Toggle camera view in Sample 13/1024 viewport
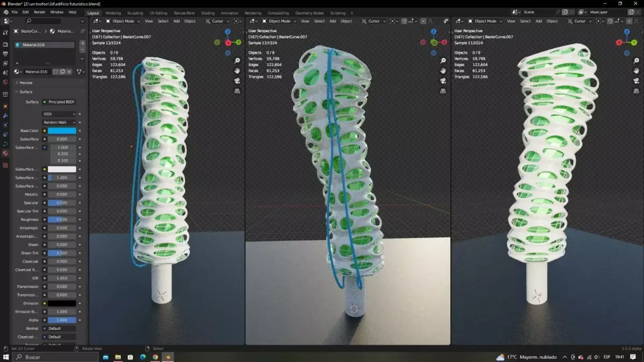This screenshot has width=644, height=362. tap(237, 81)
